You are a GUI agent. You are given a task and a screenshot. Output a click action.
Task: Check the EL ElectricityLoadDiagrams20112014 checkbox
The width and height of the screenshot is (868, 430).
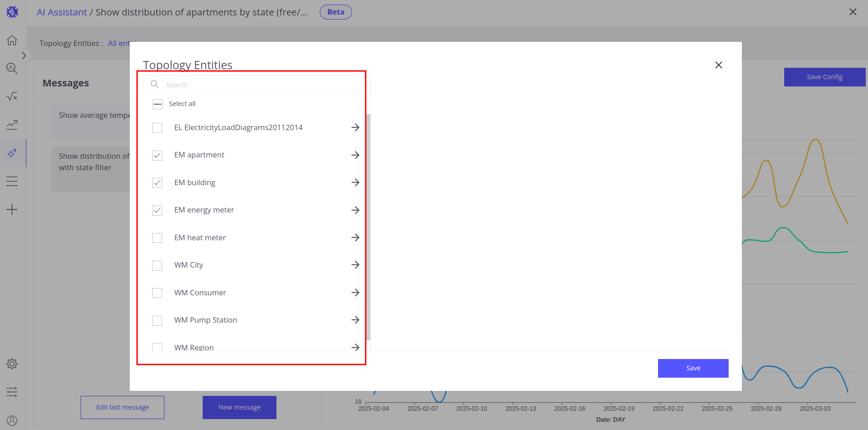(157, 128)
